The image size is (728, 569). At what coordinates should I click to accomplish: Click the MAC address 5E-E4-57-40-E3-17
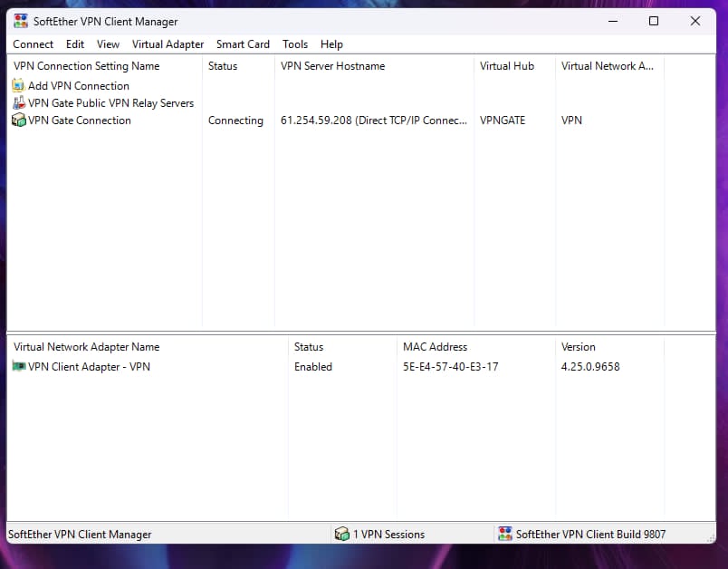coord(450,366)
